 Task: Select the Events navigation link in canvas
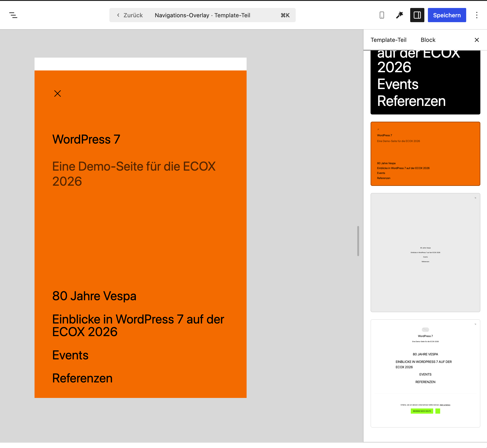click(x=70, y=355)
